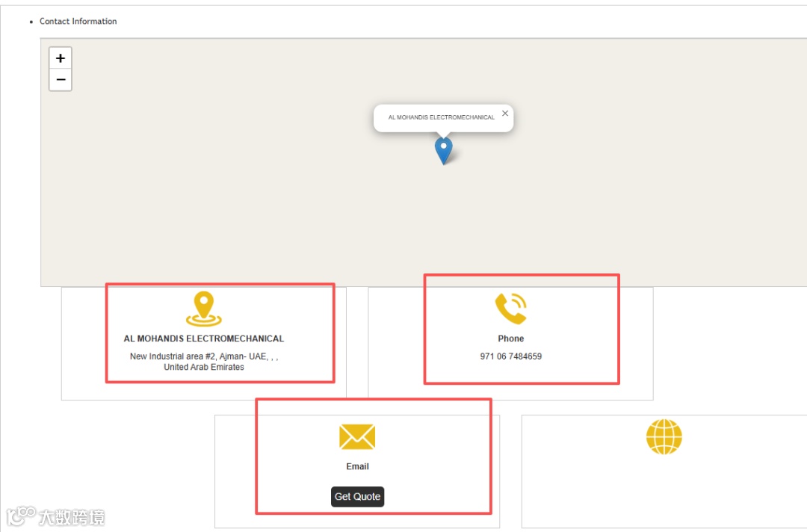Click the New Industrial area address text
The image size is (807, 532).
(204, 356)
